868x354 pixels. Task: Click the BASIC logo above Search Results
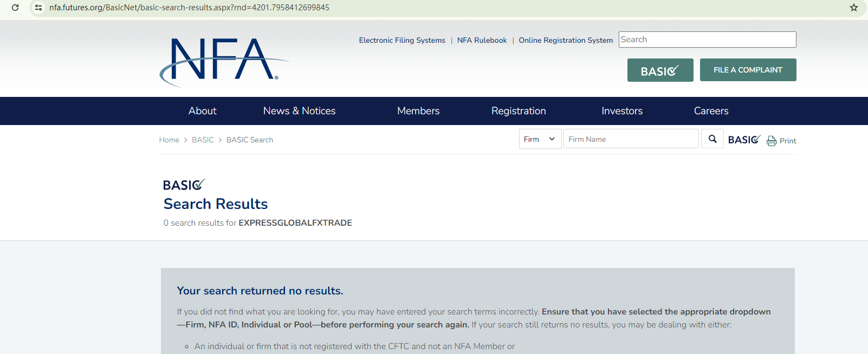point(184,185)
